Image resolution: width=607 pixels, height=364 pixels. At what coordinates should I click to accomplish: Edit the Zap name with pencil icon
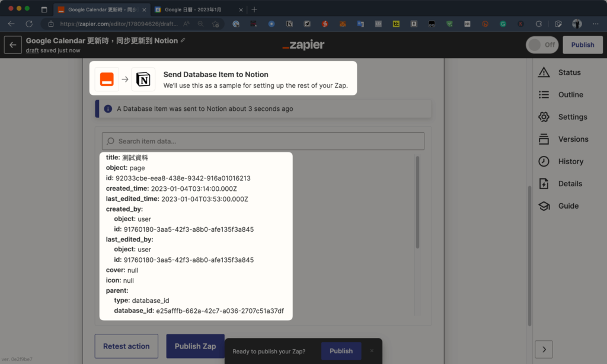(x=183, y=40)
